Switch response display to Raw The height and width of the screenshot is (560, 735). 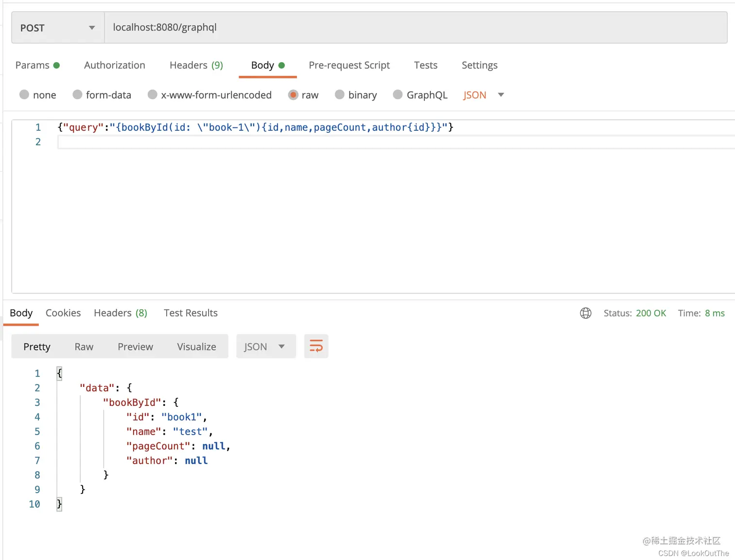click(x=84, y=346)
